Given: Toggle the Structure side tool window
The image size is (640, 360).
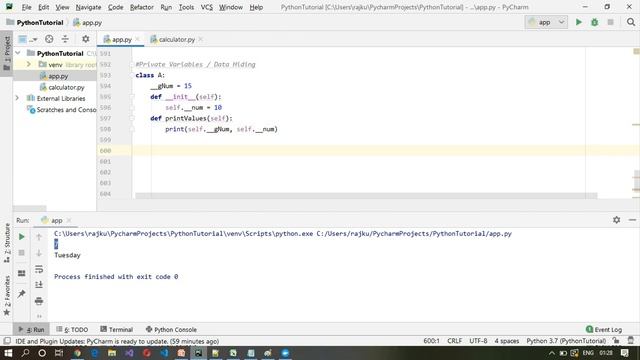Looking at the screenshot, I should click(7, 244).
